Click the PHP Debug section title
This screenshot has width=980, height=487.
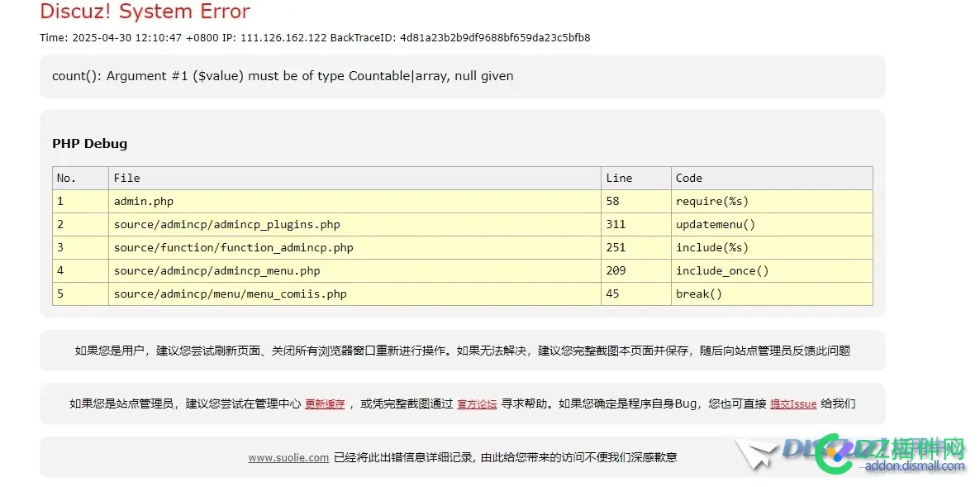click(89, 143)
